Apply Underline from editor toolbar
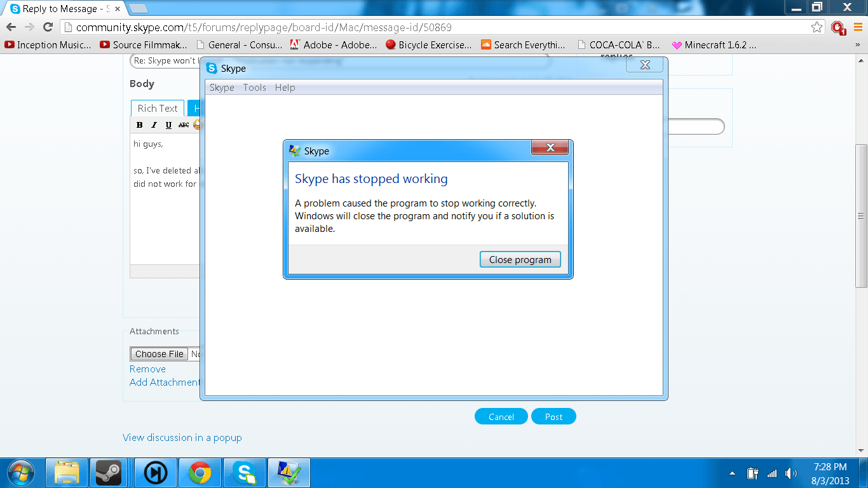868x488 pixels. [x=168, y=125]
